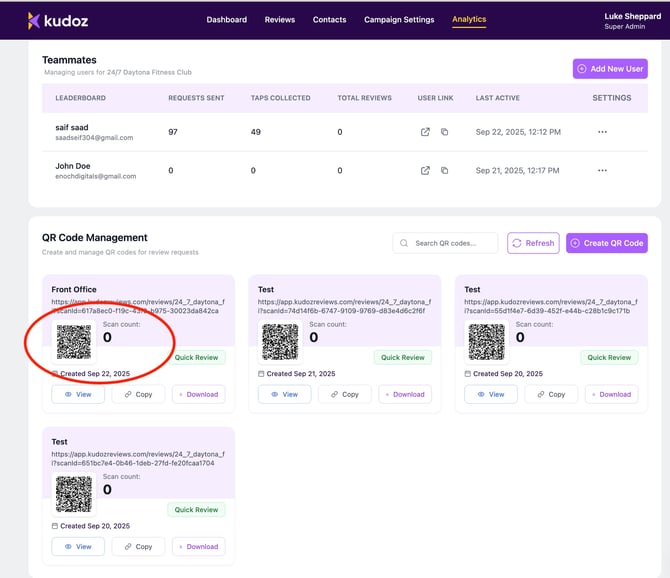Open saif saad's user link icon
Viewport: 670px width, 578px height.
[x=425, y=132]
